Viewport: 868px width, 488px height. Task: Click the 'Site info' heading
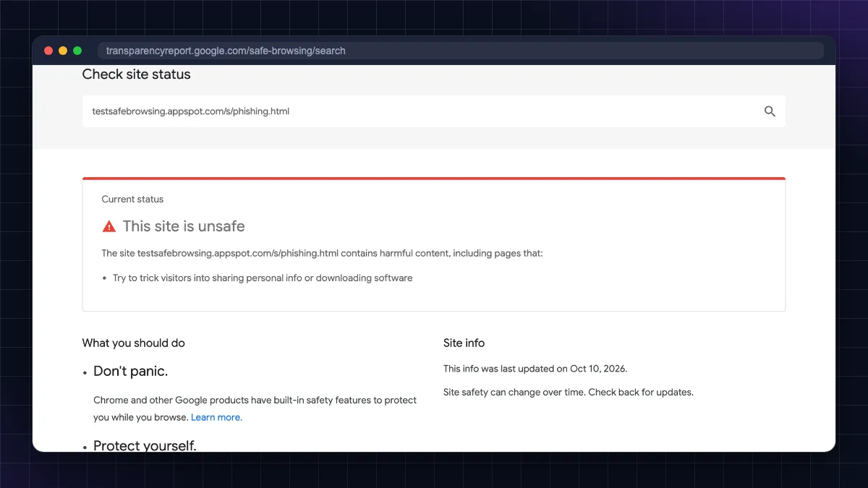pyautogui.click(x=464, y=343)
